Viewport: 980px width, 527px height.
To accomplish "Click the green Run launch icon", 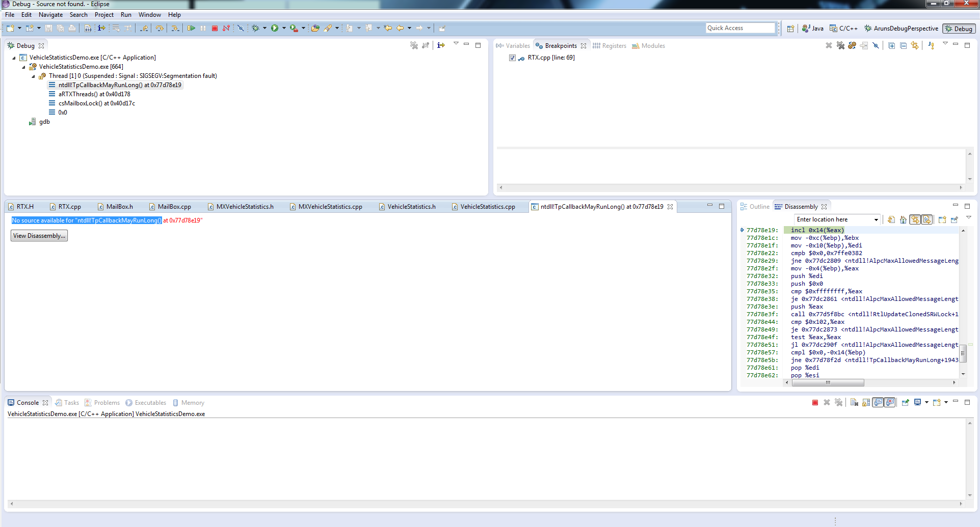I will click(275, 28).
